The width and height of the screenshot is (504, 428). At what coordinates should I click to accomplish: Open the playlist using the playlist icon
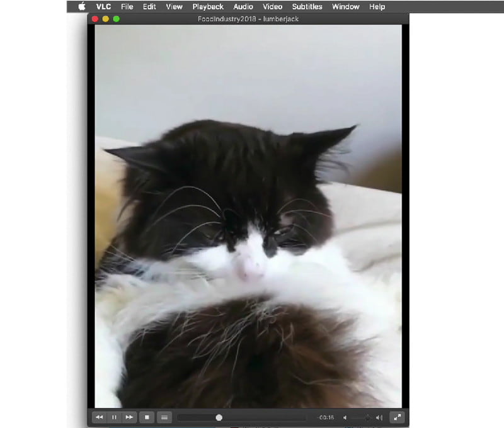pos(164,417)
